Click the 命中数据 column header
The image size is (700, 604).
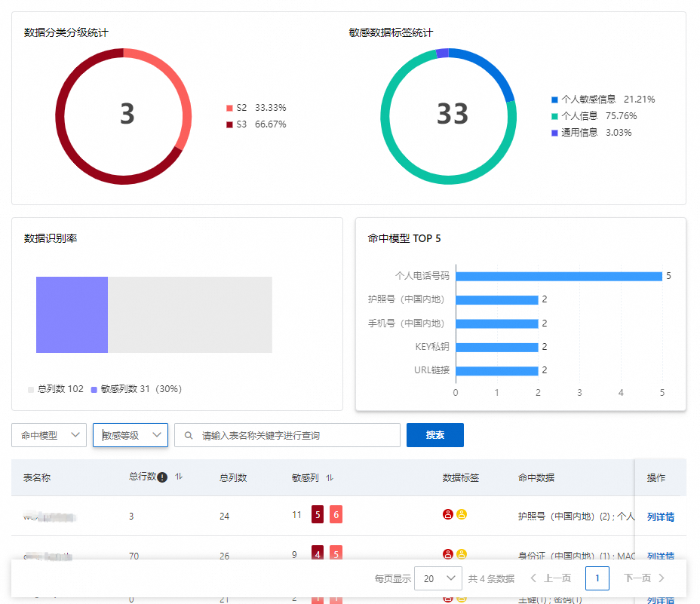[536, 477]
